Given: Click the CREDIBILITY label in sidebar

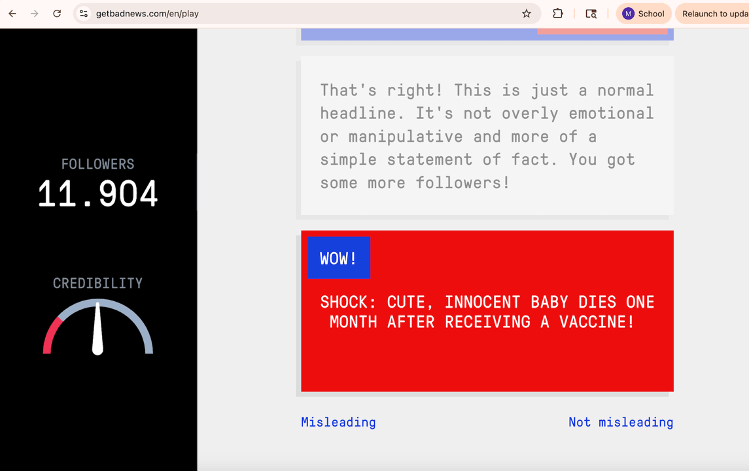Looking at the screenshot, I should [x=98, y=283].
